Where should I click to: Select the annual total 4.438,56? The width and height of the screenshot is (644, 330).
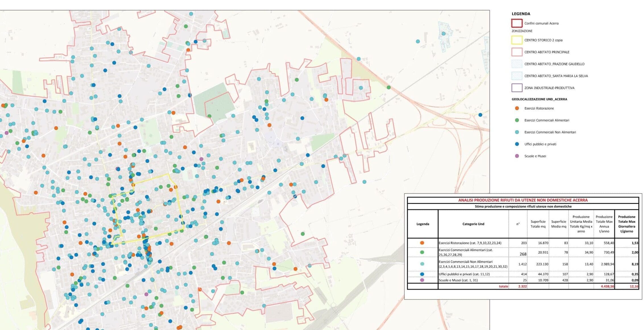607,286
